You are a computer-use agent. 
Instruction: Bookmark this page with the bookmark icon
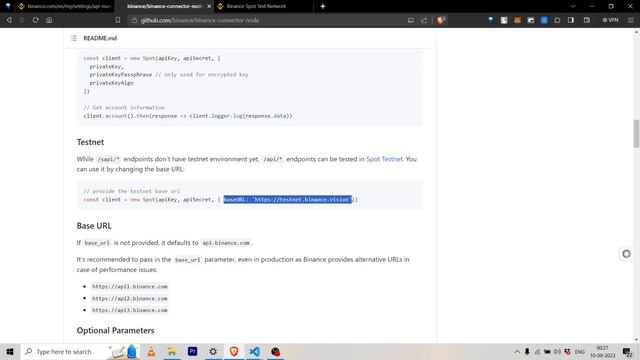tap(118, 20)
